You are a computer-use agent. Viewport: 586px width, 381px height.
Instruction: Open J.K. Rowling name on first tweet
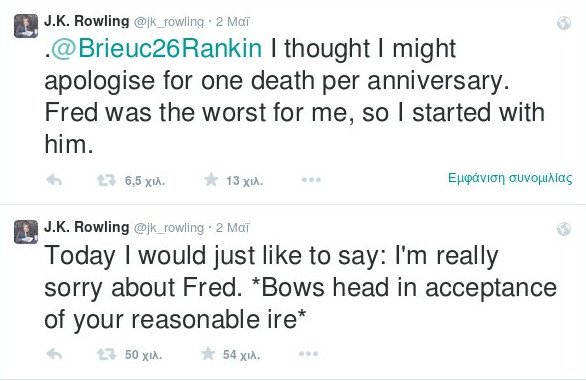[x=86, y=21]
